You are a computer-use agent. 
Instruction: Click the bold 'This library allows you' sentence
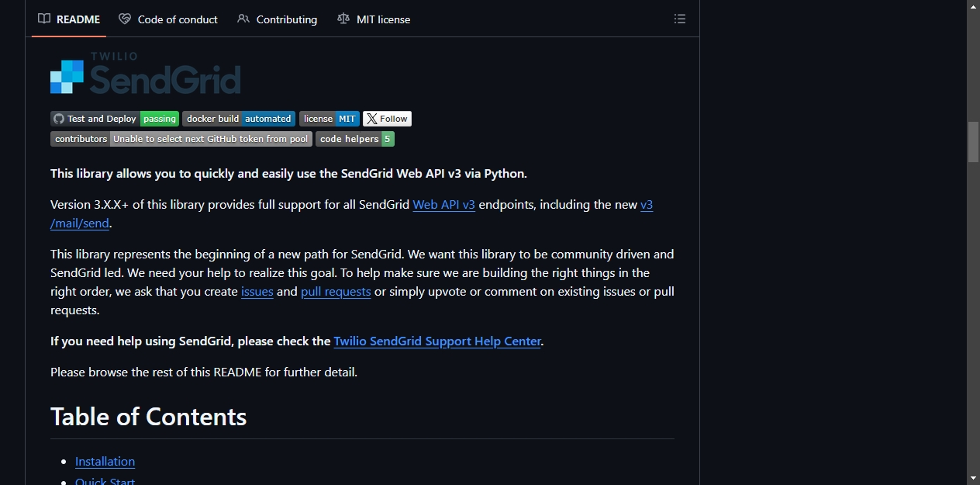[288, 174]
